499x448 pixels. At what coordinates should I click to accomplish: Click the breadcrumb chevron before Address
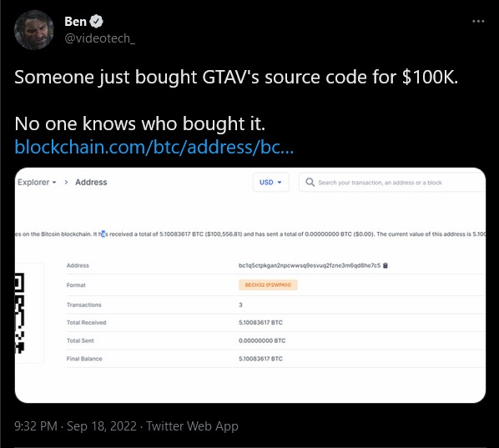click(66, 183)
